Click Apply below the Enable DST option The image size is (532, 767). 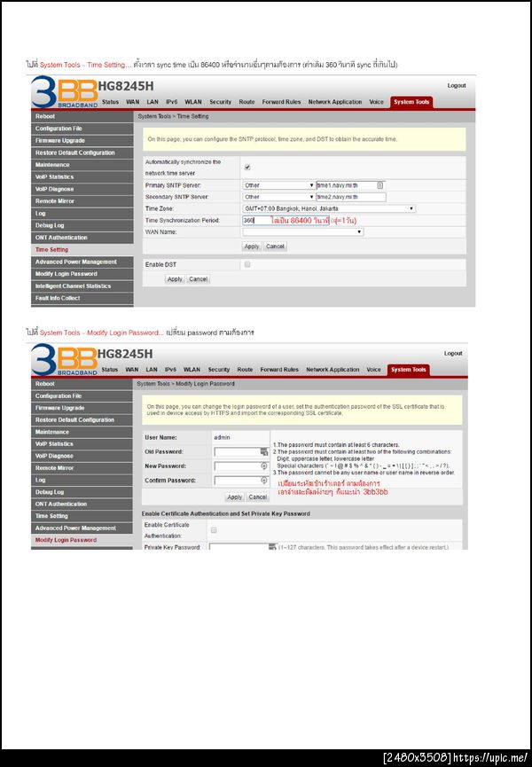tap(175, 279)
